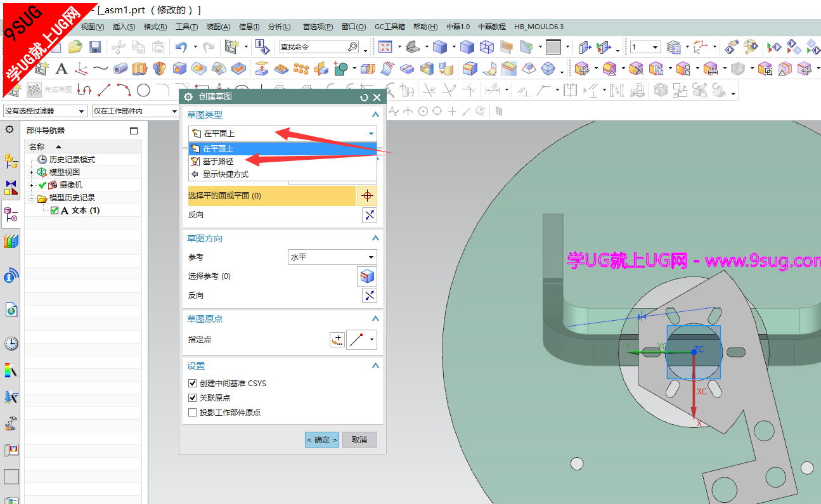
Task: Click the dialog settings gear in Create Sketch
Action: (x=188, y=97)
